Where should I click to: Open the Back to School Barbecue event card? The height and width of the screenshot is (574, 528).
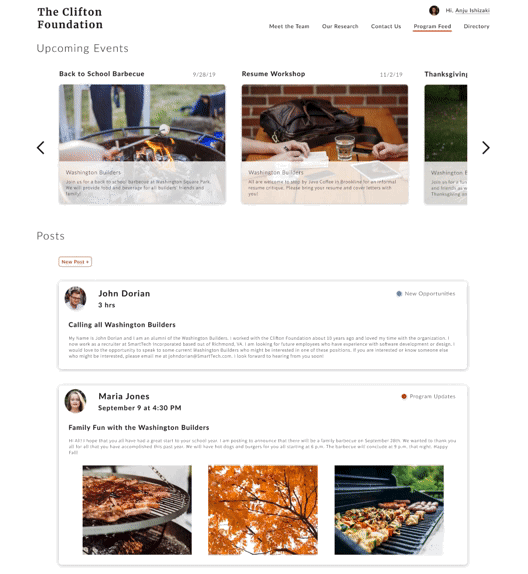pos(142,144)
